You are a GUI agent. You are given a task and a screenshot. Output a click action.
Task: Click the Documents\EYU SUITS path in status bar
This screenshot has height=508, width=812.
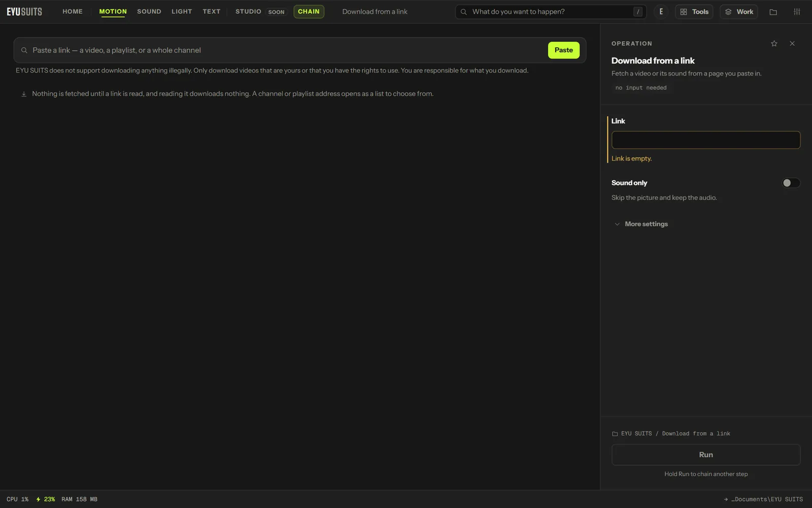(x=763, y=499)
